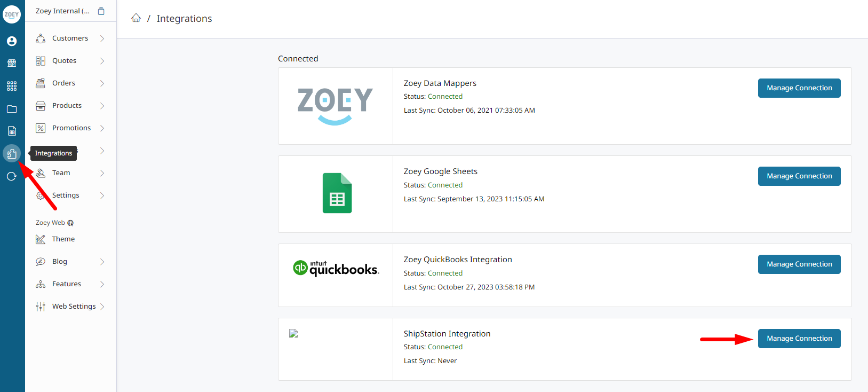Expand the Promotions submenu chevron
This screenshot has height=392, width=868.
(x=102, y=128)
